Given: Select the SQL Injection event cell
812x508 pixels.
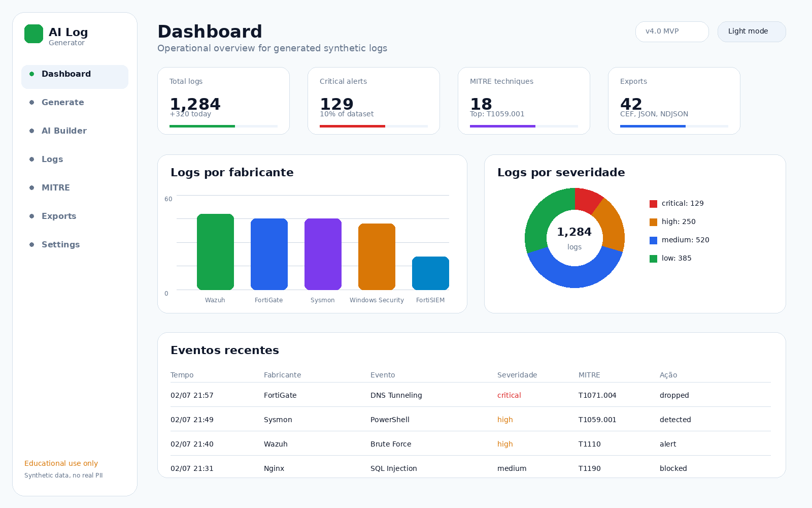Looking at the screenshot, I should pos(394,468).
